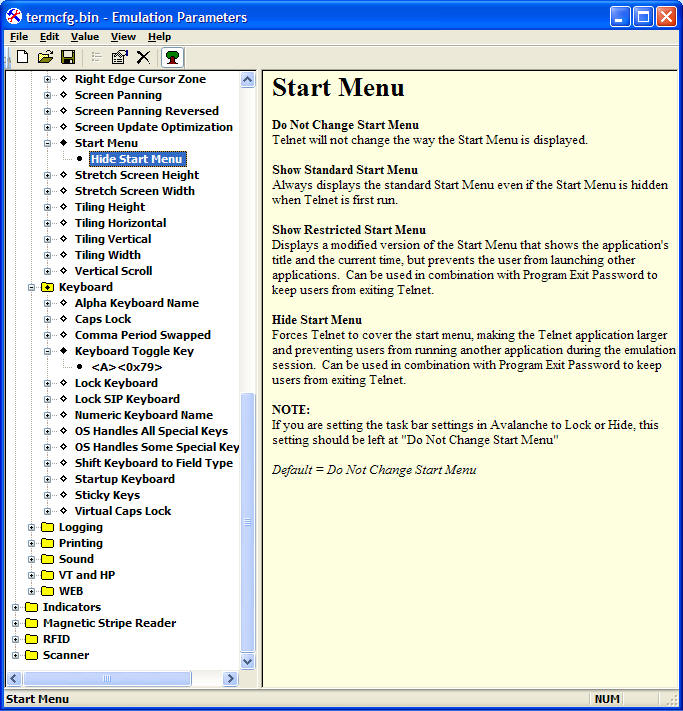Toggle the green tree view icon
The width and height of the screenshot is (683, 711).
(173, 57)
